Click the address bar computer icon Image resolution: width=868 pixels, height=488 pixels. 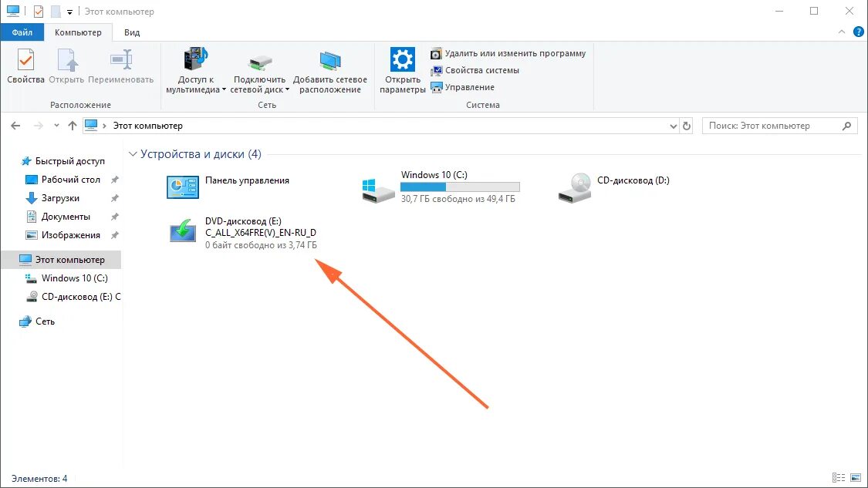[x=91, y=125]
